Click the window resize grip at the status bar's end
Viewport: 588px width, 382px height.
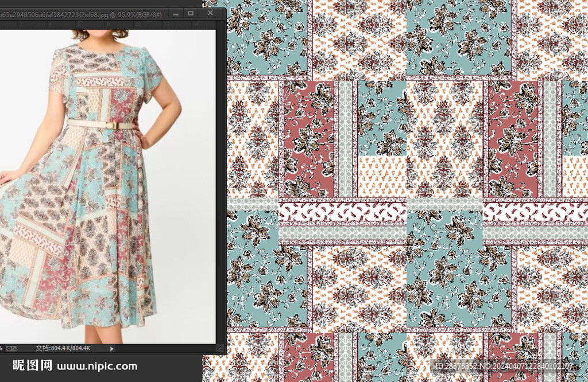[220, 349]
